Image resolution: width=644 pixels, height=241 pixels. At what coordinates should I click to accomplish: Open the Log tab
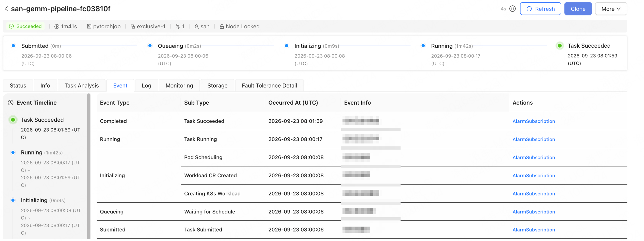click(146, 86)
